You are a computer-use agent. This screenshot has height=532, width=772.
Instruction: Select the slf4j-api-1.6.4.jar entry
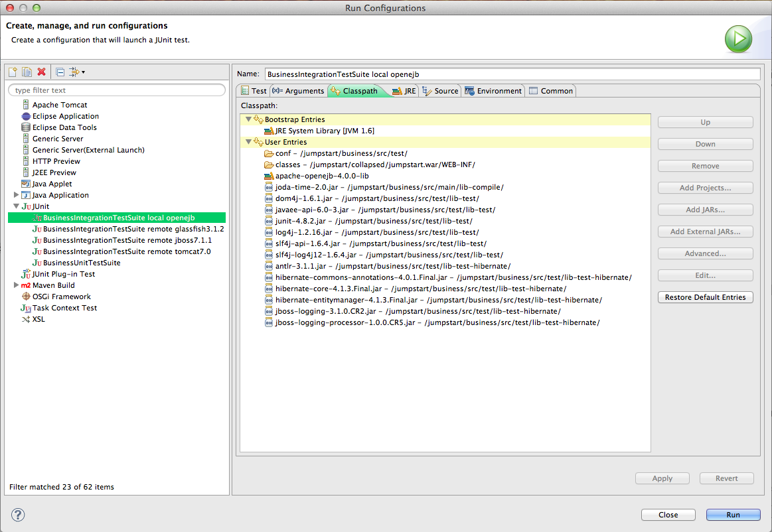pos(375,243)
